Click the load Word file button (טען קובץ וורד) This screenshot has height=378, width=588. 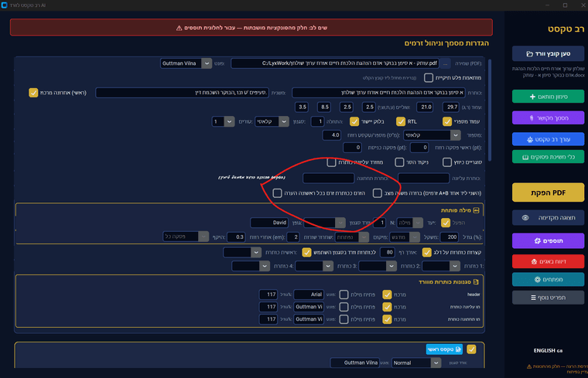pos(543,54)
